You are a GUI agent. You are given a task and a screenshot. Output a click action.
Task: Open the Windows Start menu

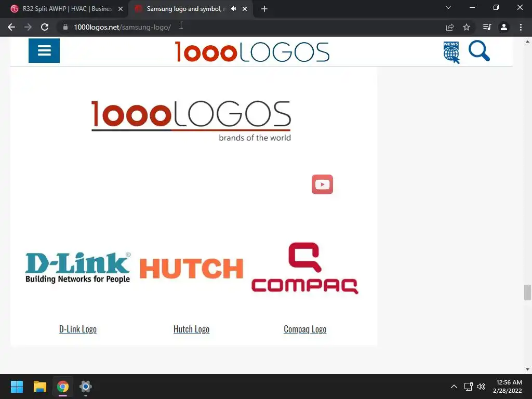17,387
